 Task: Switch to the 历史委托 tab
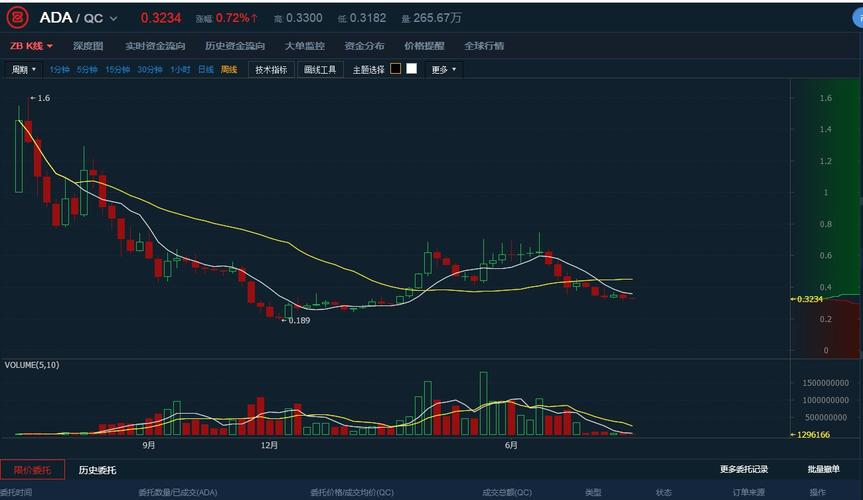[x=97, y=470]
